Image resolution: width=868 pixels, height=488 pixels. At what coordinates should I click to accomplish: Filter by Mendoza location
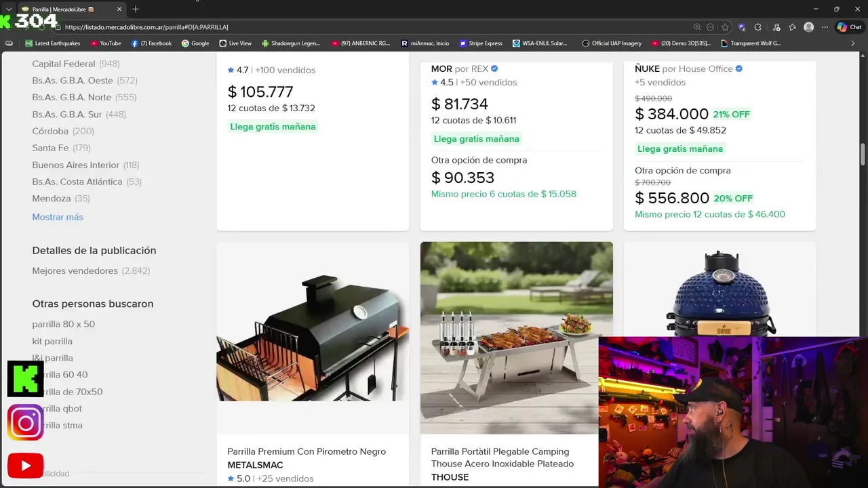(61, 199)
